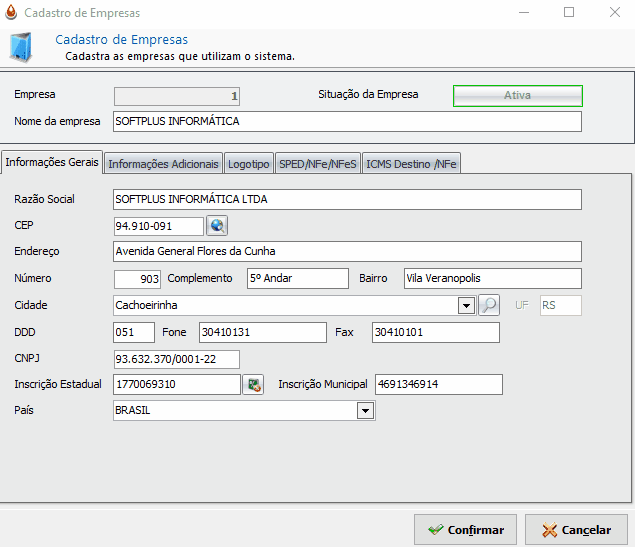Viewport: 635px width, 547px height.
Task: Click the Cancelar button
Action: 576,530
